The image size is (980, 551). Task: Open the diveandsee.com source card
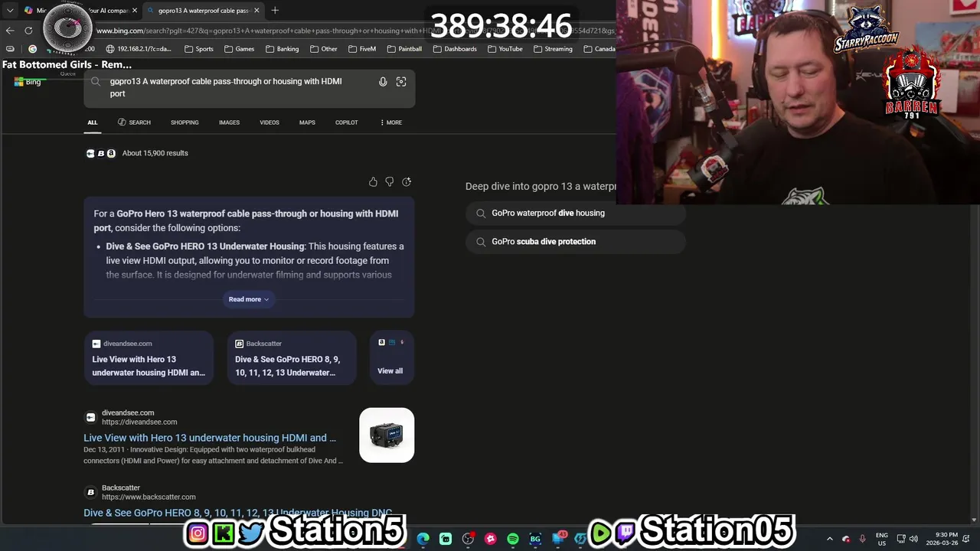[149, 357]
